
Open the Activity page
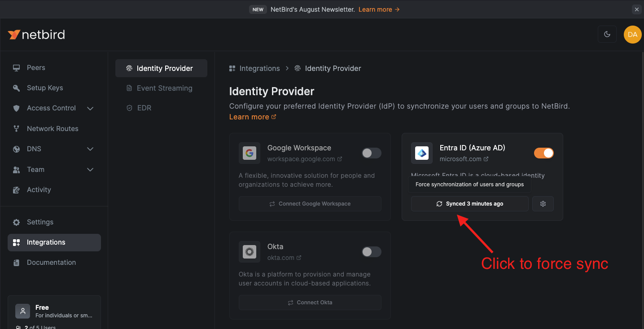[x=38, y=189]
